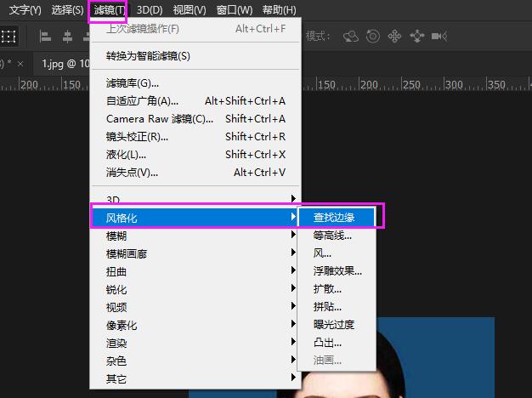
Task: Choose 拼贴... tiles filter
Action: (337, 307)
